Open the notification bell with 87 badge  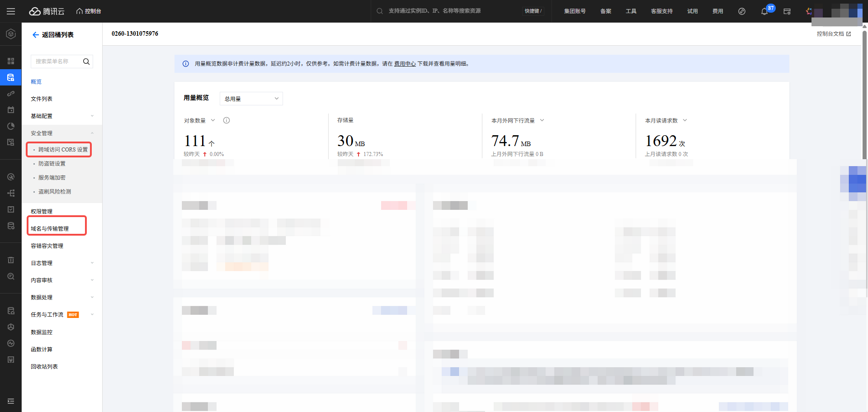tap(764, 11)
